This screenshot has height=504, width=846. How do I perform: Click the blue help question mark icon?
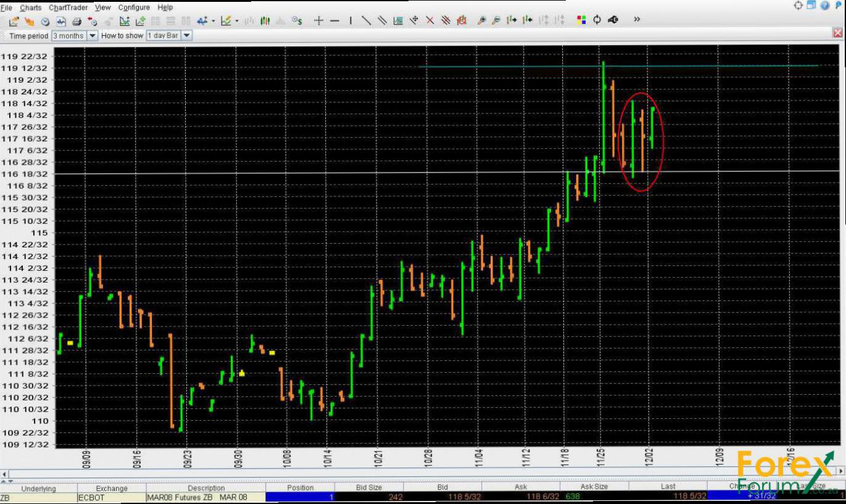[x=824, y=6]
